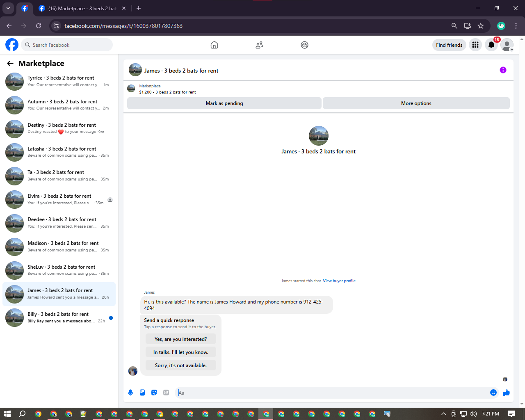Click the Elvira row small seen avatar

tap(110, 200)
